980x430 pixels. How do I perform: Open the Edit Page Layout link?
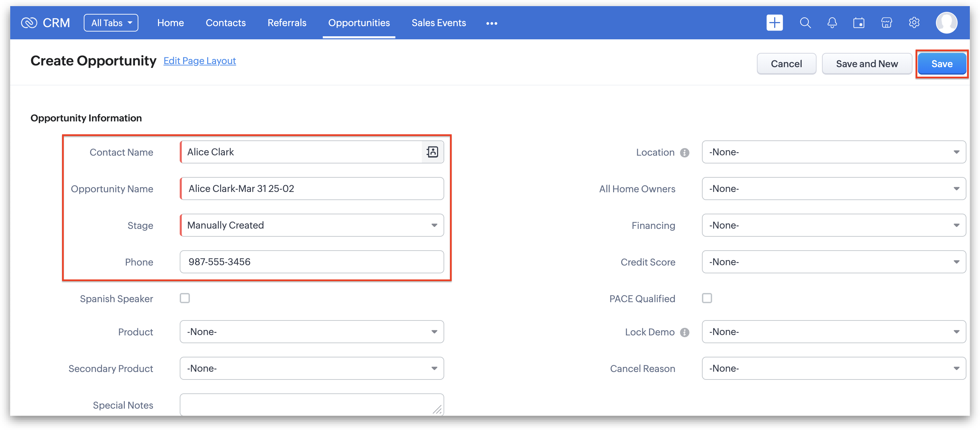[199, 61]
